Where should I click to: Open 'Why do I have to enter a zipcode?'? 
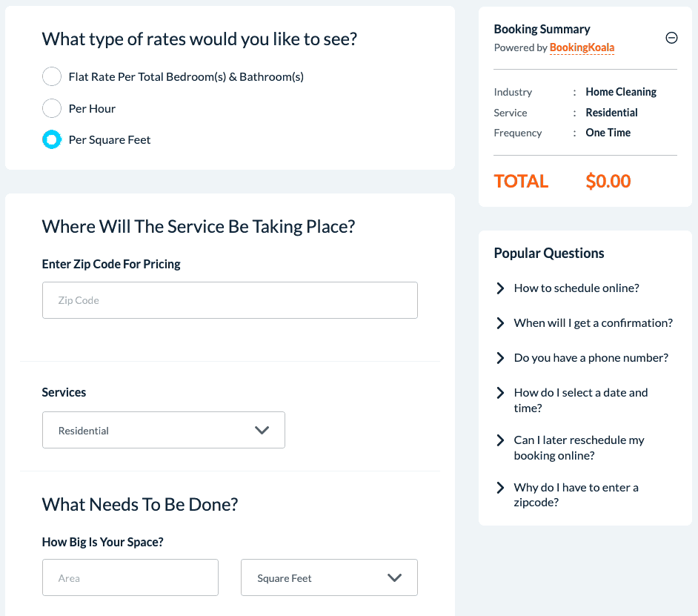576,494
